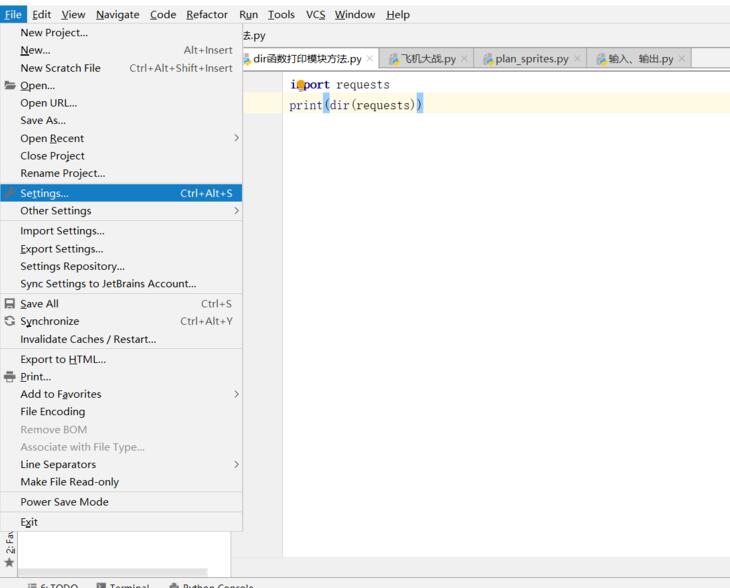Close the 飞机大战.py tab
The width and height of the screenshot is (730, 588).
tap(464, 58)
